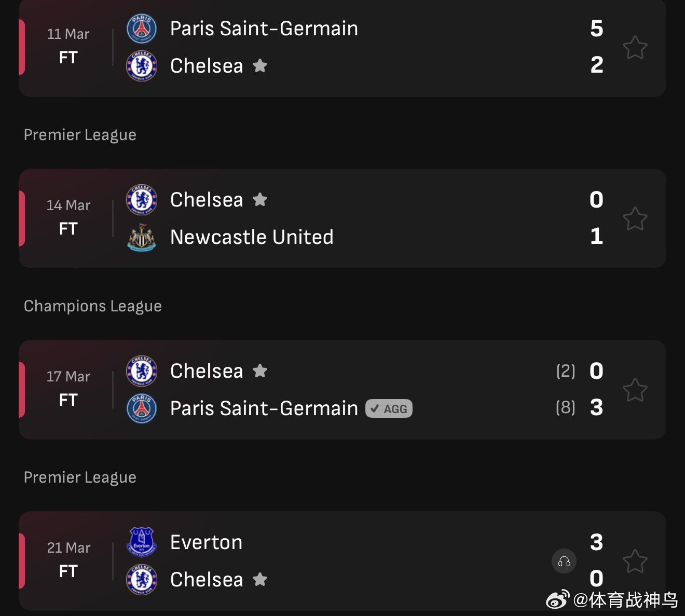685x616 pixels.
Task: Click the Weibo watermark logo
Action: point(557,600)
